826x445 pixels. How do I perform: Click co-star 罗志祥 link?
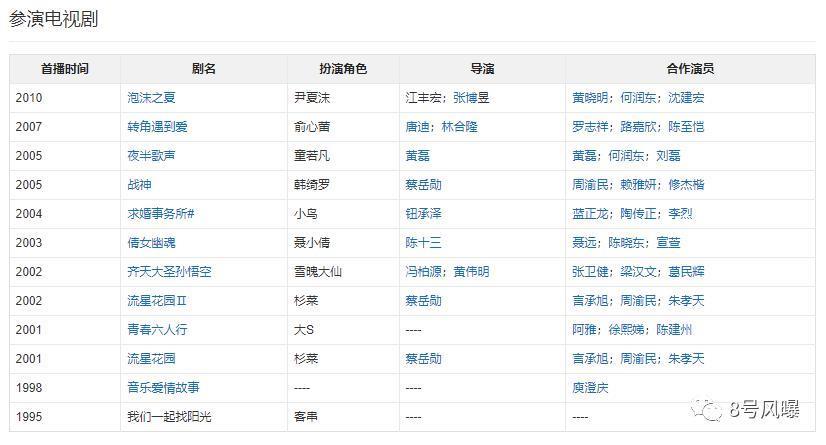pos(590,126)
